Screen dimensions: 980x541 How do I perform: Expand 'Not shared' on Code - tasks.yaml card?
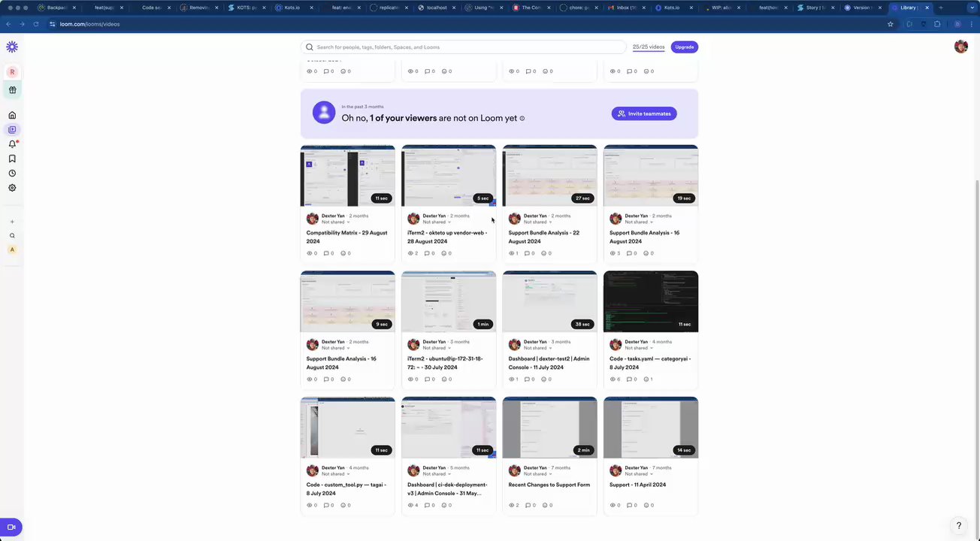639,348
